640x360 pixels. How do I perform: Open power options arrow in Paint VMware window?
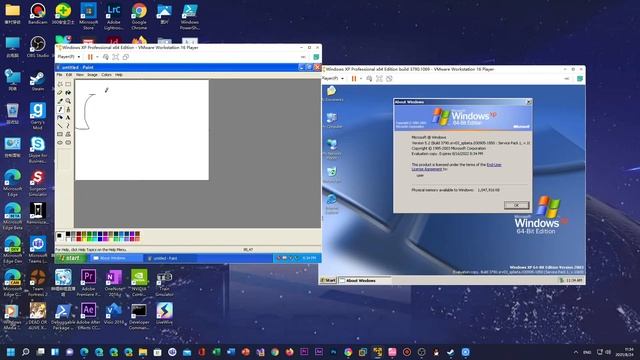[x=97, y=57]
